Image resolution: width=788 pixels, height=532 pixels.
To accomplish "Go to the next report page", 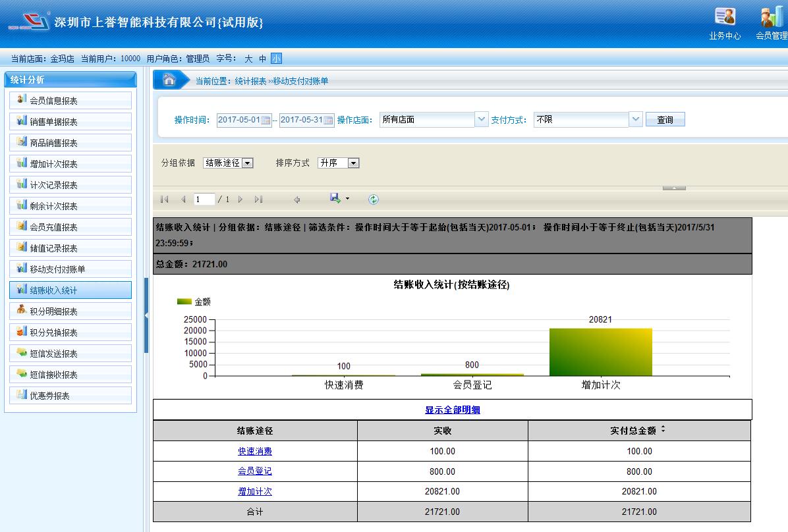I will 240,199.
